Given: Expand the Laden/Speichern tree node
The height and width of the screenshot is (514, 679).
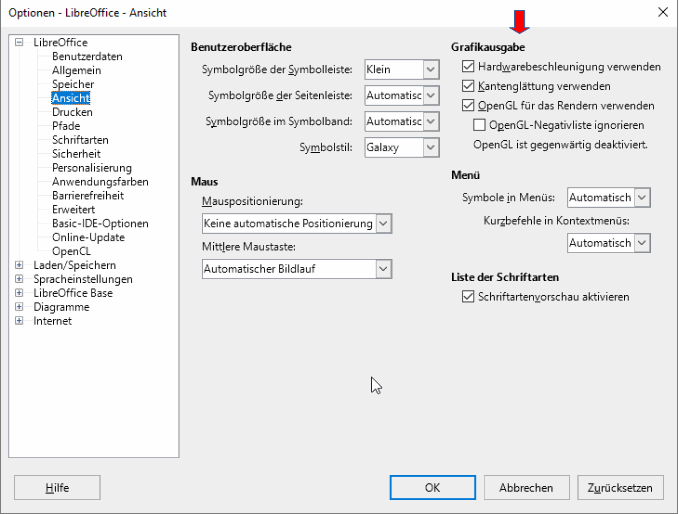Looking at the screenshot, I should [19, 266].
